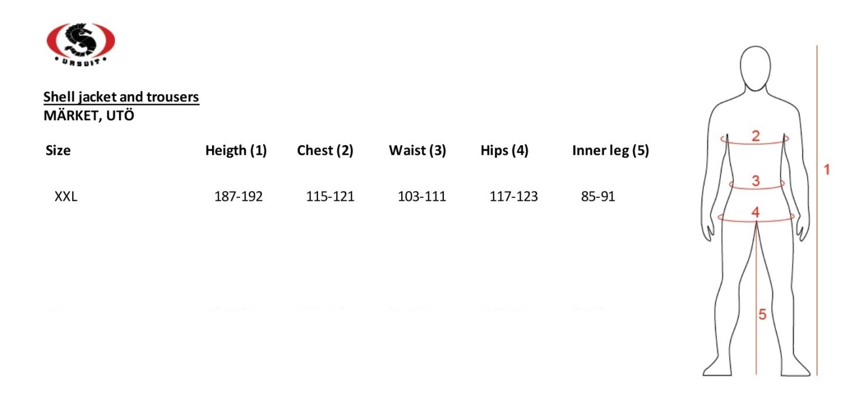This screenshot has height=410, width=868.
Task: Click the MÄRKET, UTÖ model text
Action: coord(89,115)
